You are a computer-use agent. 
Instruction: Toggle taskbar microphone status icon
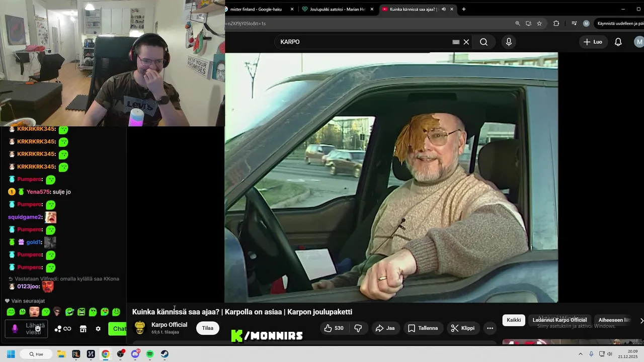point(591,354)
